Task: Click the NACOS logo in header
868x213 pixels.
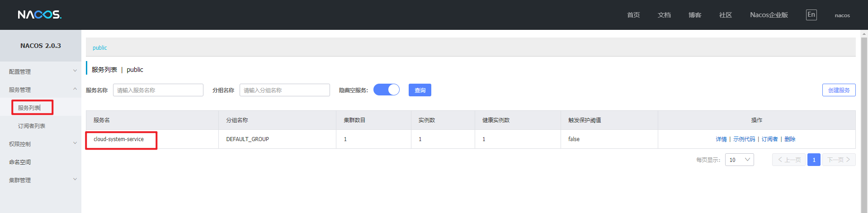Action: (40, 15)
